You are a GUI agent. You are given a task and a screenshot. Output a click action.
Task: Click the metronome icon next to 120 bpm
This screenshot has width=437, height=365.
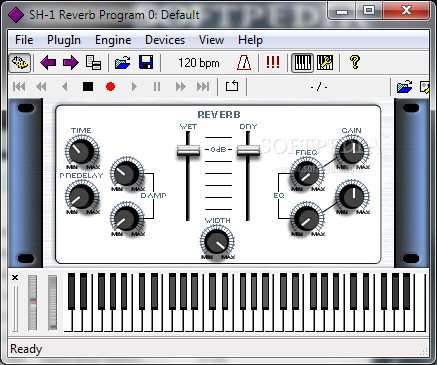tap(244, 63)
